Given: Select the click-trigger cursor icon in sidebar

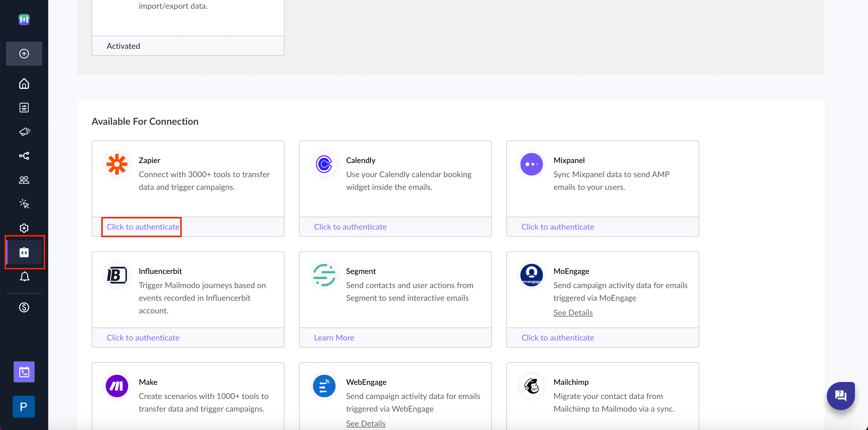Looking at the screenshot, I should (x=24, y=203).
